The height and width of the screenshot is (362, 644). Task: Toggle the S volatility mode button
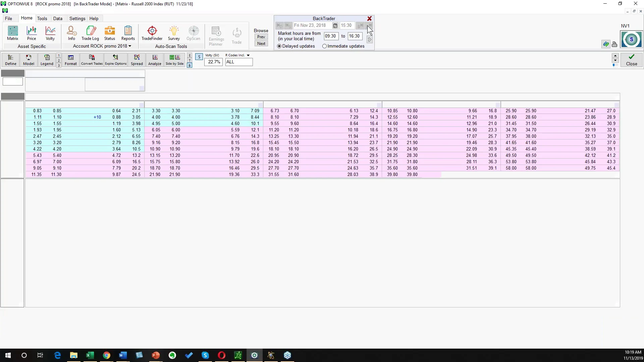[199, 57]
